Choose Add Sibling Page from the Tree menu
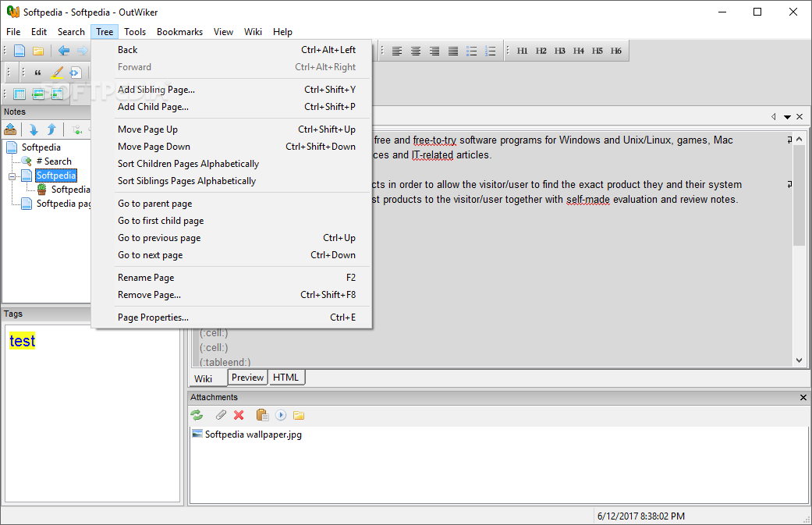Screen dimensions: 812x525 click(x=232, y=90)
